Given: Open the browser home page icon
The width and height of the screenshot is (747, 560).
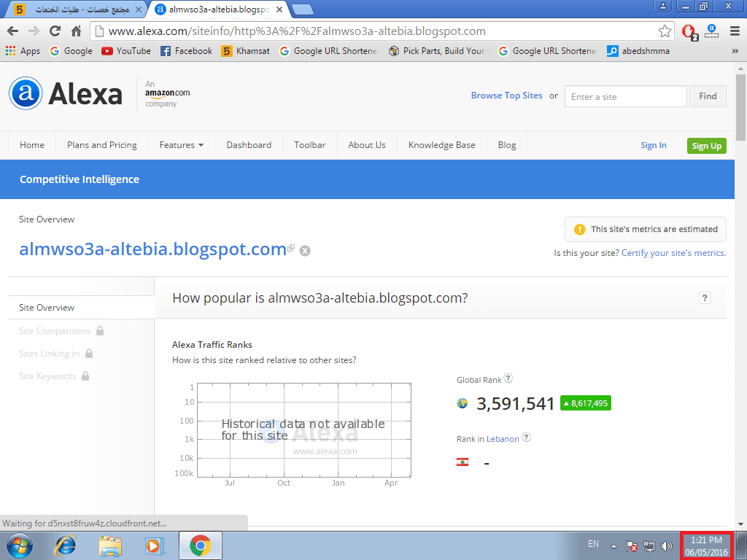Looking at the screenshot, I should (x=76, y=31).
